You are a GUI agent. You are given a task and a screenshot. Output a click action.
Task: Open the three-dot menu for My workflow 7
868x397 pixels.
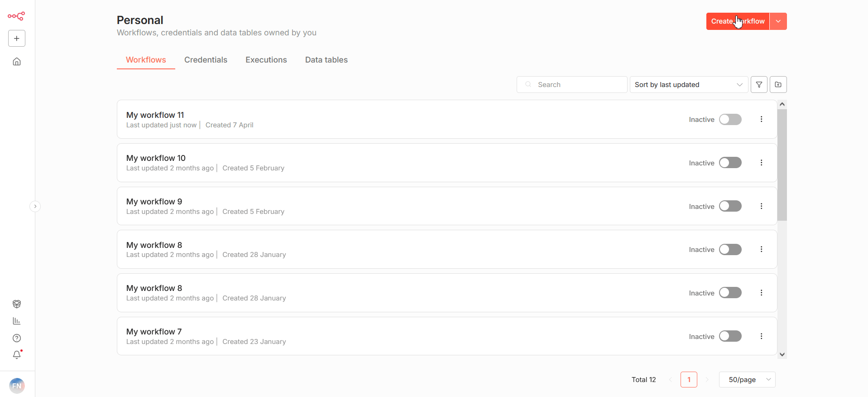click(762, 336)
